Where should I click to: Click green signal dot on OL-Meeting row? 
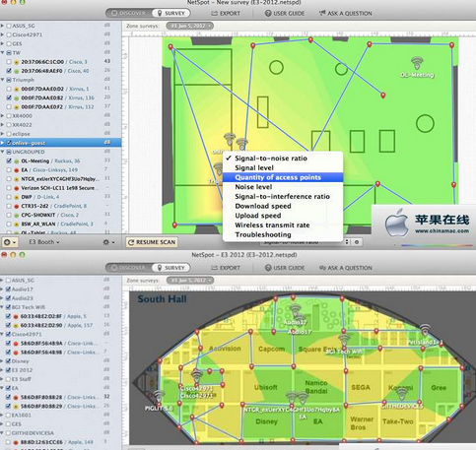click(x=16, y=161)
